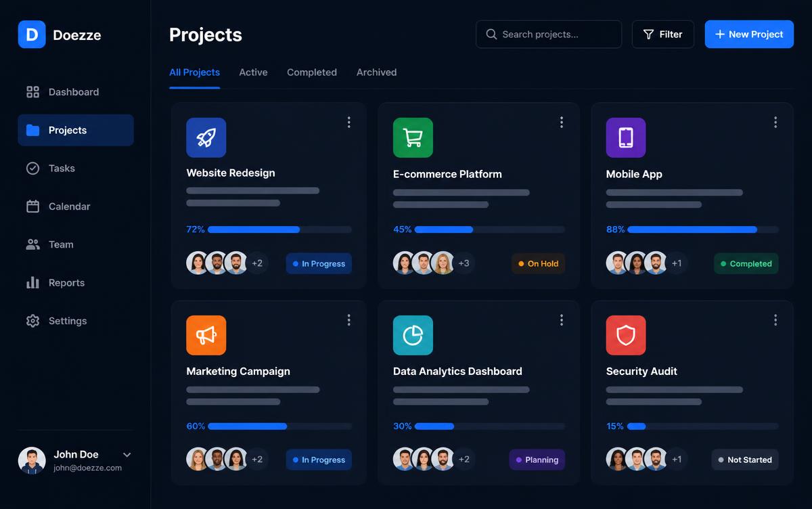
Task: Click +1 members on Mobile App
Action: tap(677, 263)
